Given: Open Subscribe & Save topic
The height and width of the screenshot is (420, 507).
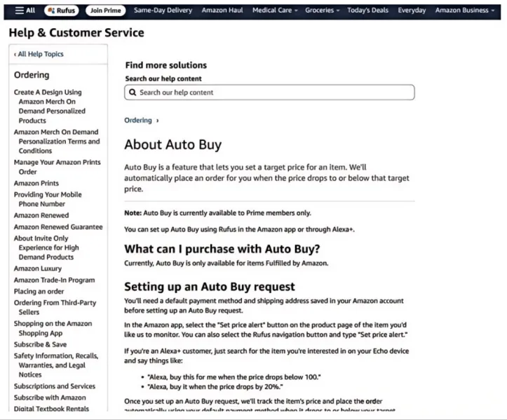Looking at the screenshot, I should tap(40, 344).
